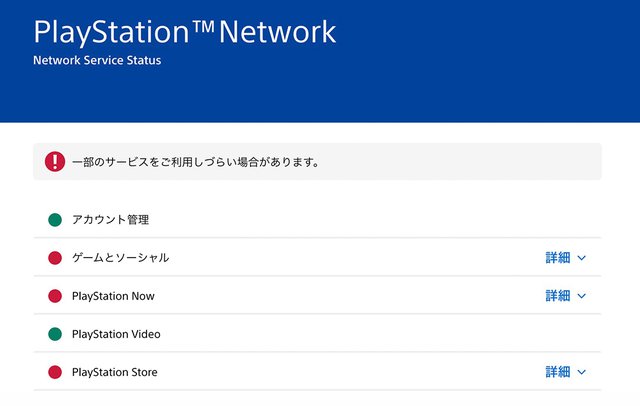Open 詳細 link for ゲームとソーシャル
Image resolution: width=640 pixels, height=406 pixels.
pyautogui.click(x=557, y=258)
